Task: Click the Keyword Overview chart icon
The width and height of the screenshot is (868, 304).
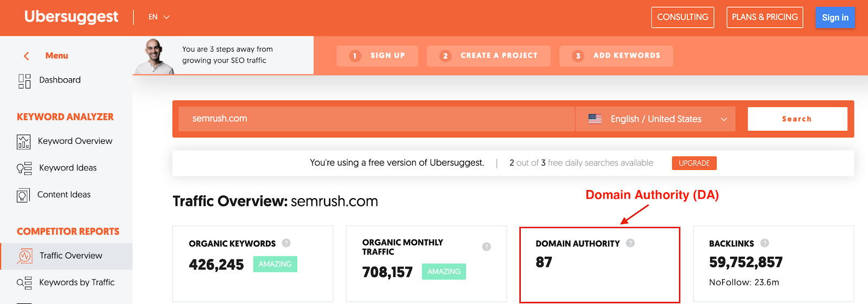Action: click(23, 142)
